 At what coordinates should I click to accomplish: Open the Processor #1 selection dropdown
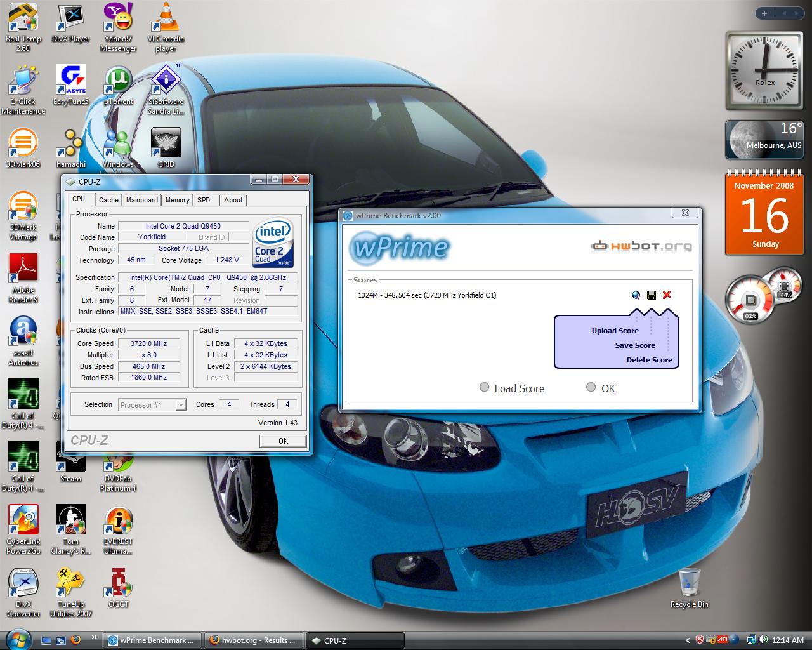152,405
